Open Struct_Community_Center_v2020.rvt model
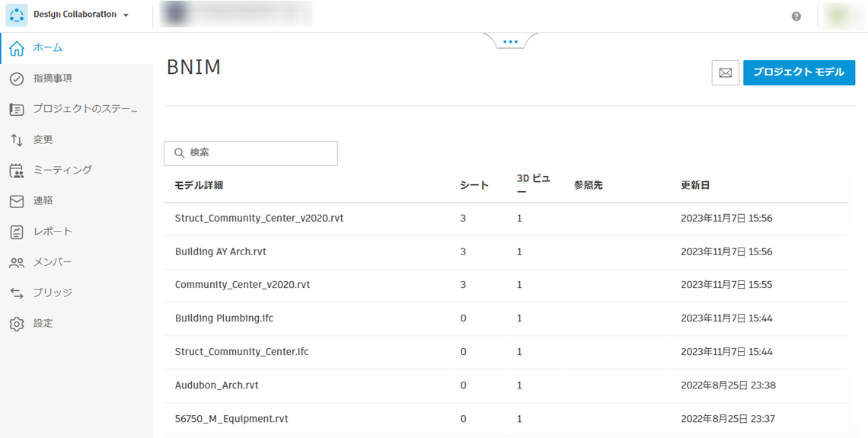 pyautogui.click(x=259, y=219)
